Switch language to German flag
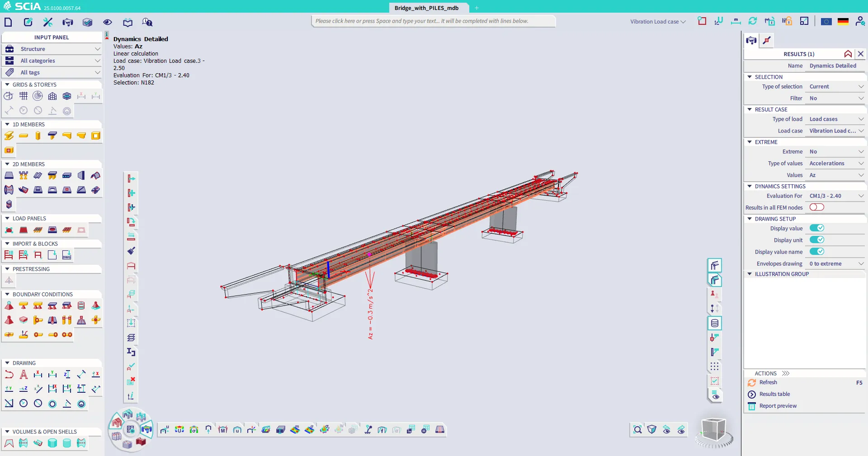 (x=843, y=21)
